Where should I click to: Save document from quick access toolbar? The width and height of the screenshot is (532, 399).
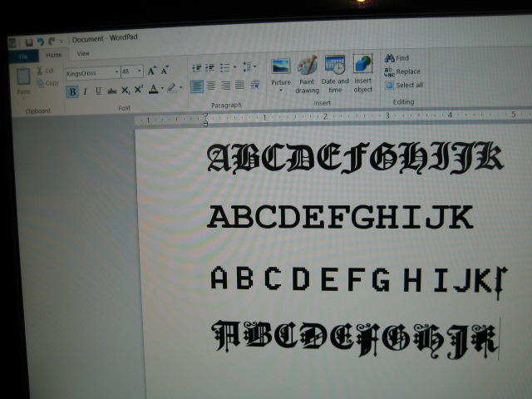point(29,42)
